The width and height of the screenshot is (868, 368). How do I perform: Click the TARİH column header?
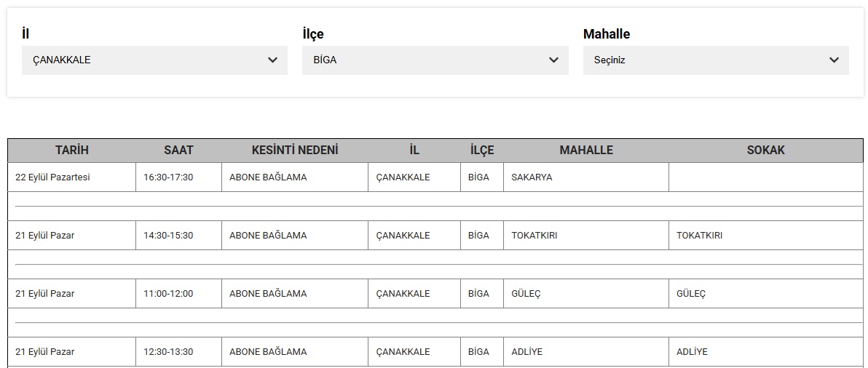[x=72, y=151]
